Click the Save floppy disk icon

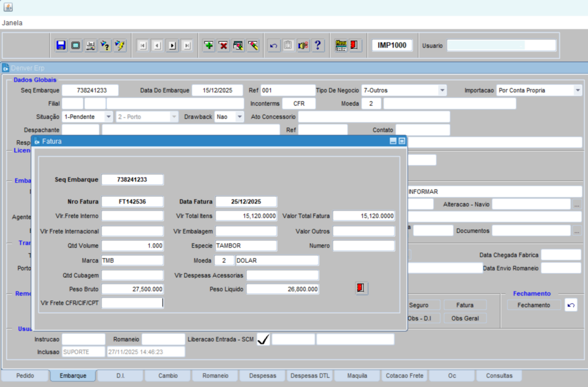[61, 45]
